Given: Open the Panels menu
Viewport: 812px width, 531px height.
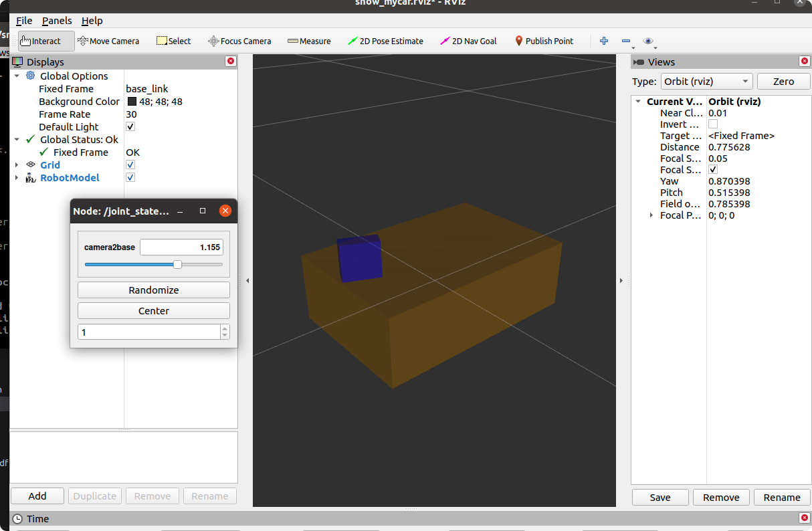Looking at the screenshot, I should 57,21.
